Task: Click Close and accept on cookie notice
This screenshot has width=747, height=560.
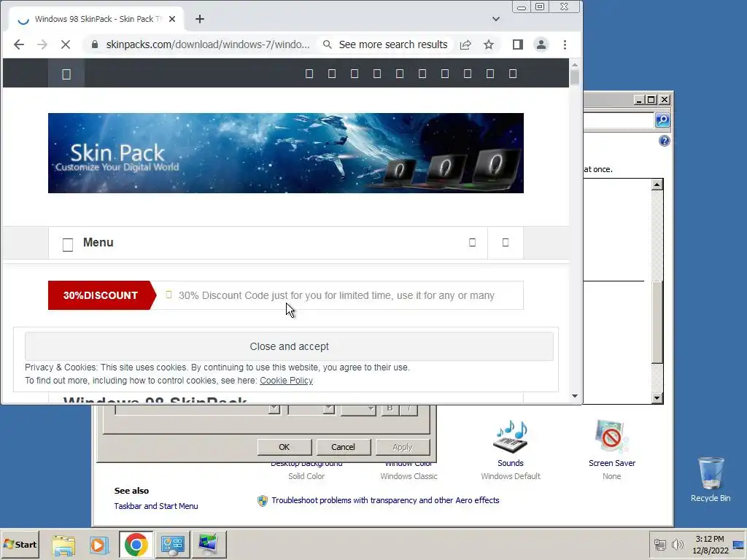Action: (289, 346)
